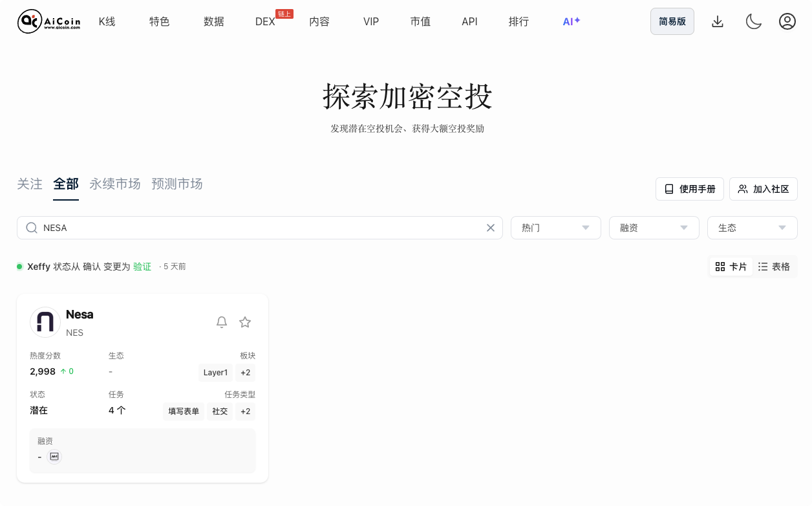Switch to 卡片 card view
This screenshot has height=506, width=812.
pos(731,267)
